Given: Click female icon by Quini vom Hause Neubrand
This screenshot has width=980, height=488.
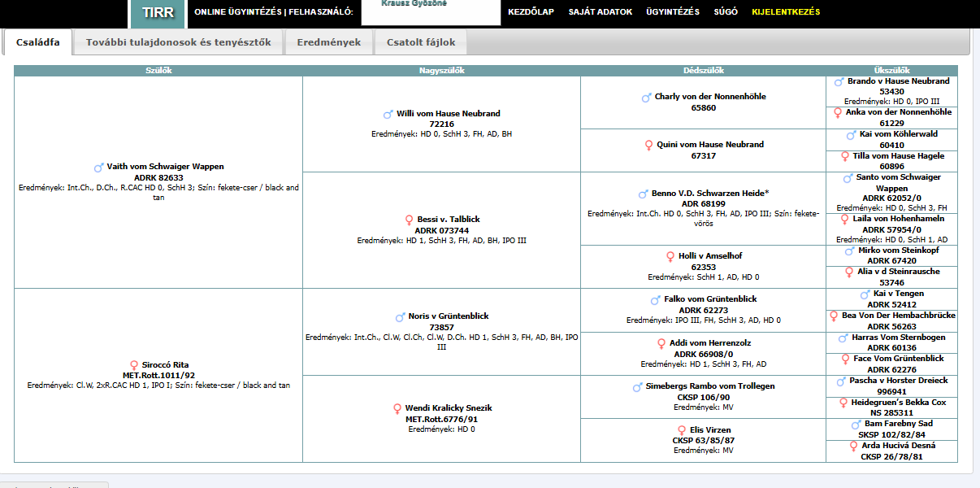Looking at the screenshot, I should pyautogui.click(x=648, y=146).
